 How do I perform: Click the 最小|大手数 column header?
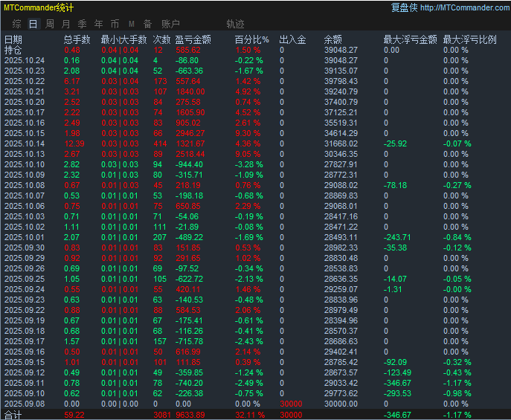(x=123, y=39)
